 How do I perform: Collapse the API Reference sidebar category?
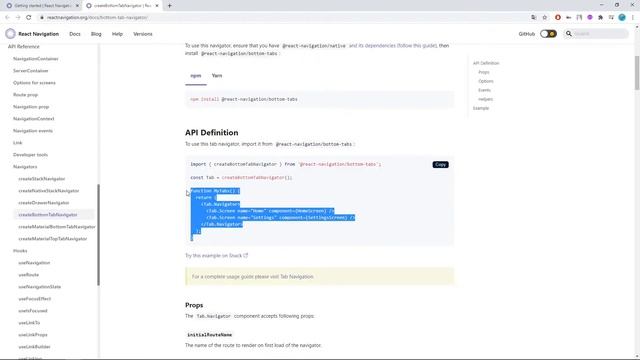24,47
